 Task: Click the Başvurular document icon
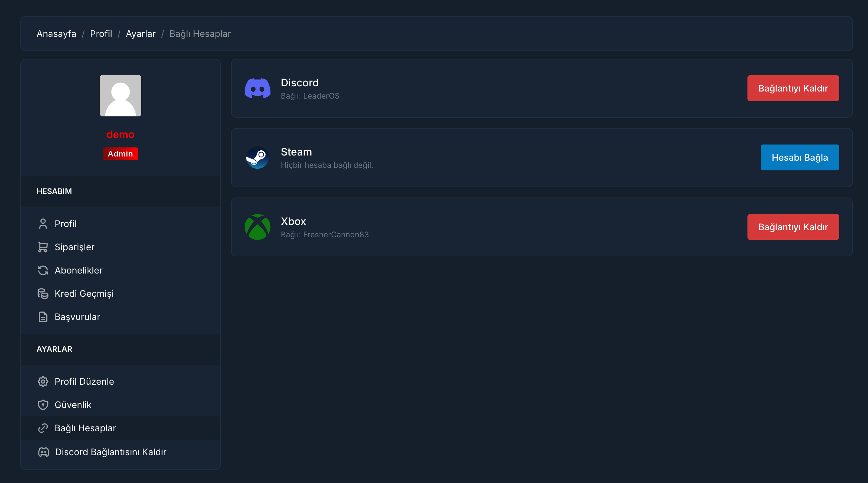click(43, 317)
